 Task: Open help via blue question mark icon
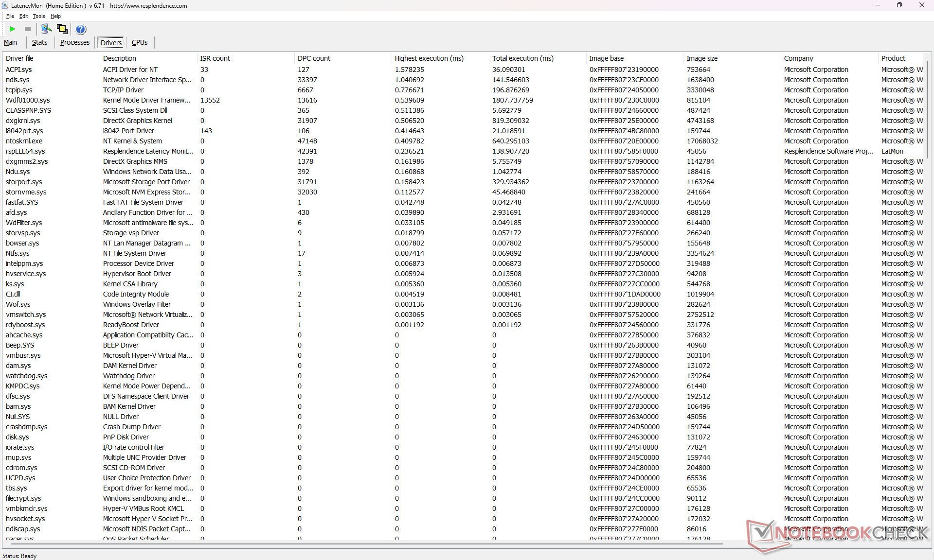coord(81,29)
